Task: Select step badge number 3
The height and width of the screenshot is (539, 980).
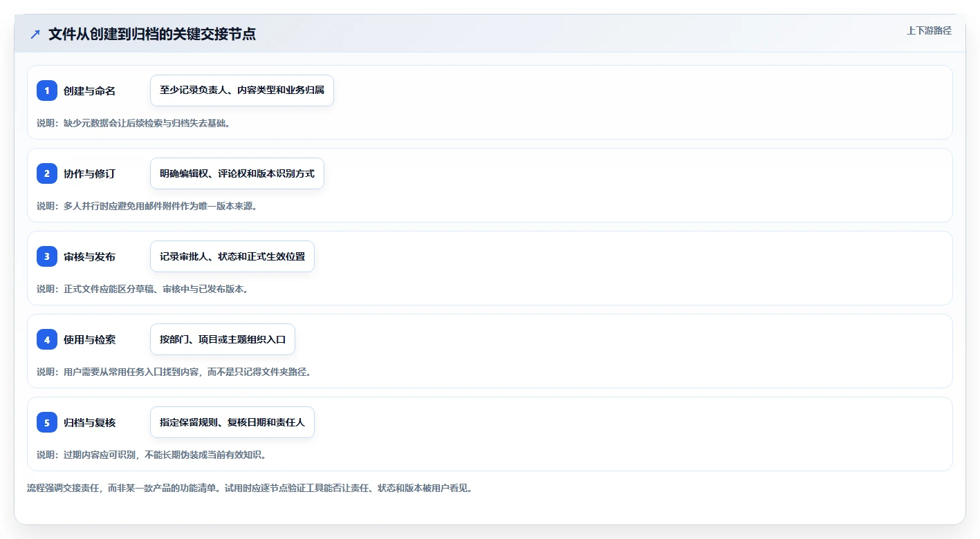Action: tap(47, 256)
